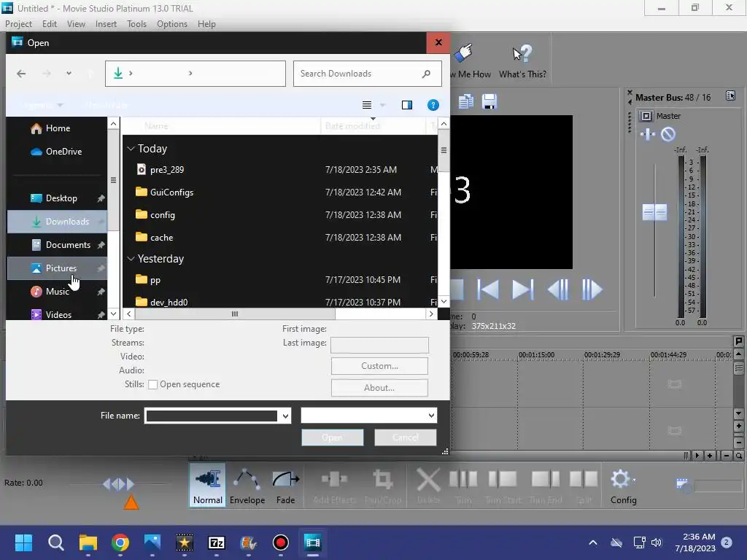
Task: Click the Open dialog back arrow
Action: [x=21, y=74]
